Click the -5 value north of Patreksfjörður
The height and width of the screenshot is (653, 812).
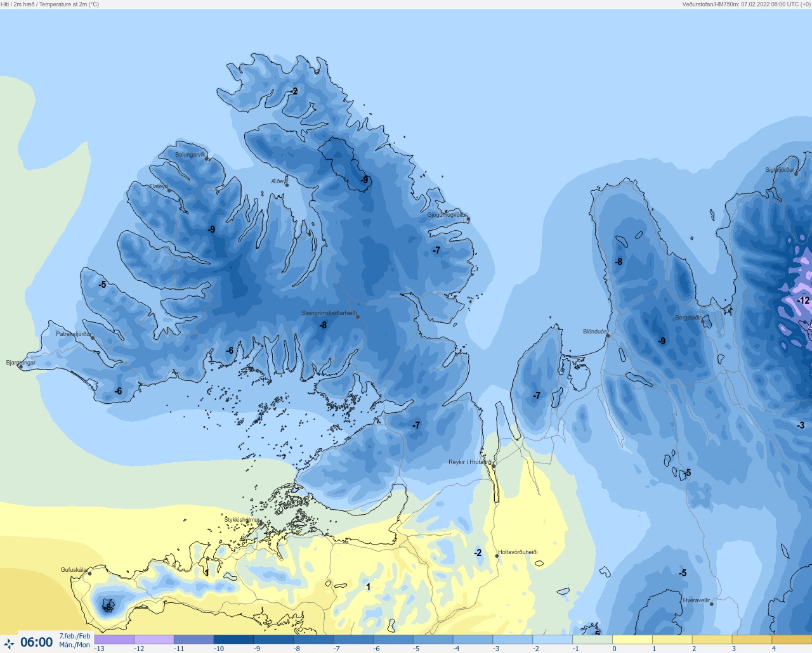102,285
